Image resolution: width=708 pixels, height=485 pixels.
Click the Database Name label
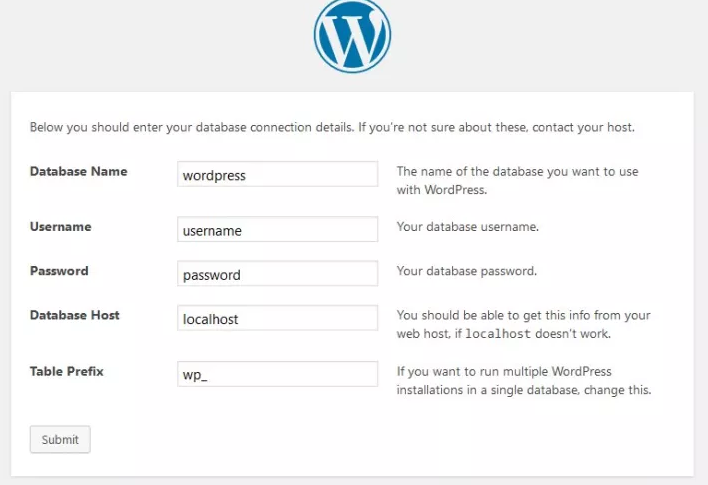[79, 172]
